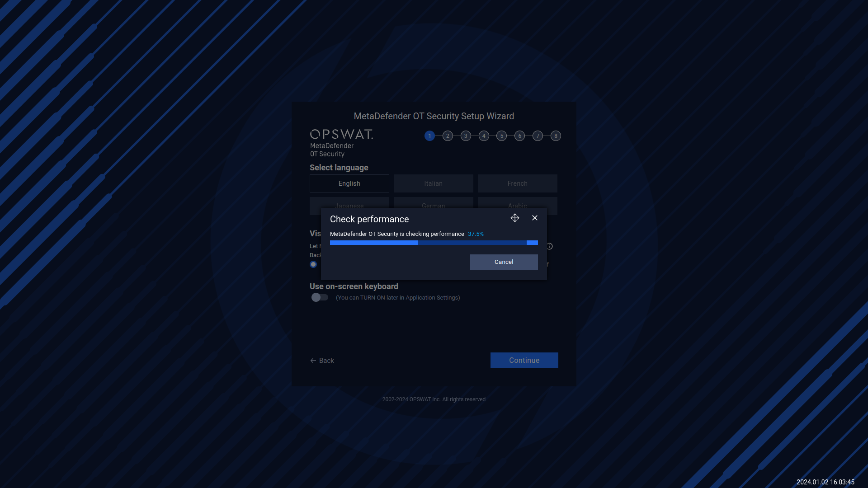
Task: Click Continue in the setup wizard
Action: (524, 361)
